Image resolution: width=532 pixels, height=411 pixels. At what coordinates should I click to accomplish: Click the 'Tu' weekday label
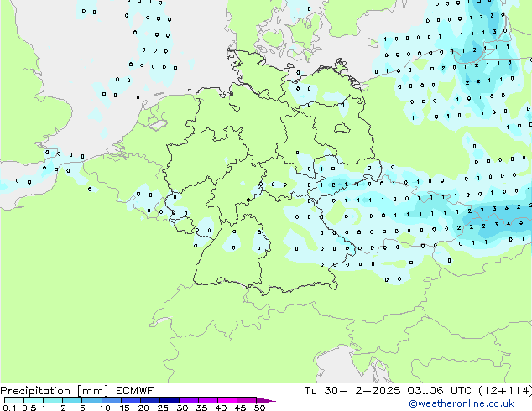(x=310, y=391)
